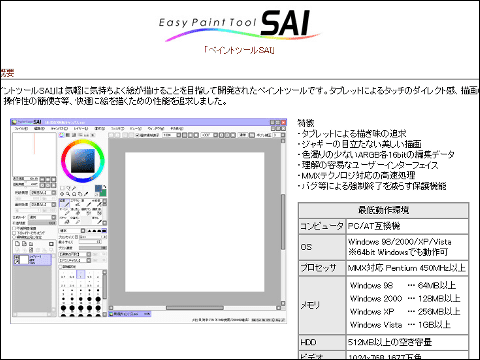Choose the Magic Wand tool
Screen dimensions: 480x360
point(74,188)
